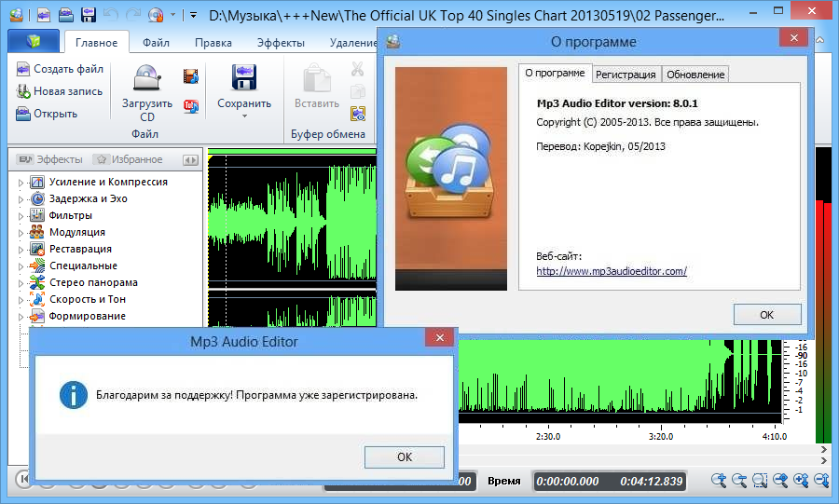This screenshot has height=504, width=839.
Task: Click the panel tab scroll arrows beside Избранное
Action: click(x=190, y=160)
